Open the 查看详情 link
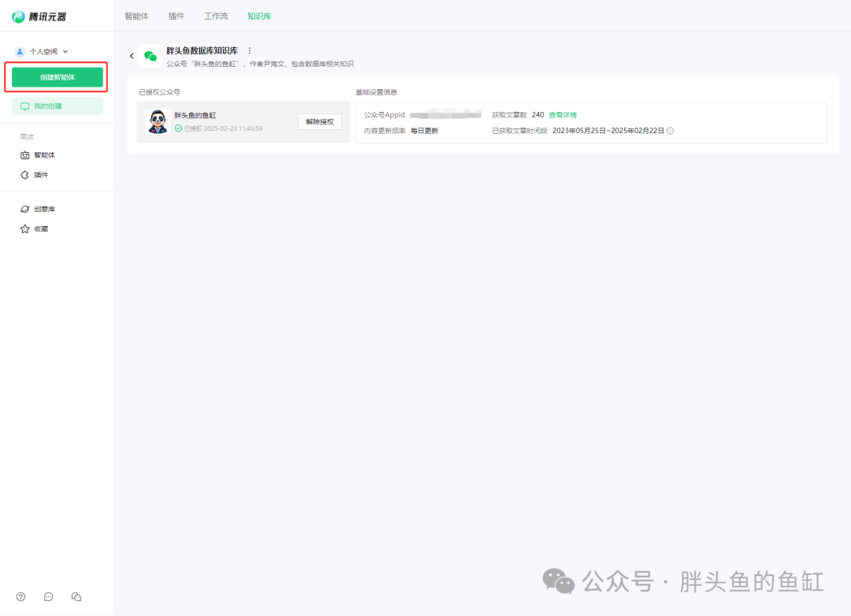The width and height of the screenshot is (851, 616). (x=563, y=115)
